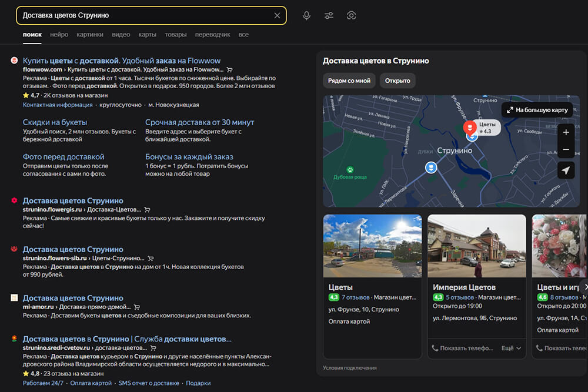The width and height of the screenshot is (588, 392).
Task: Open the 'Империя Цветов' photo thumbnail
Action: click(x=477, y=246)
